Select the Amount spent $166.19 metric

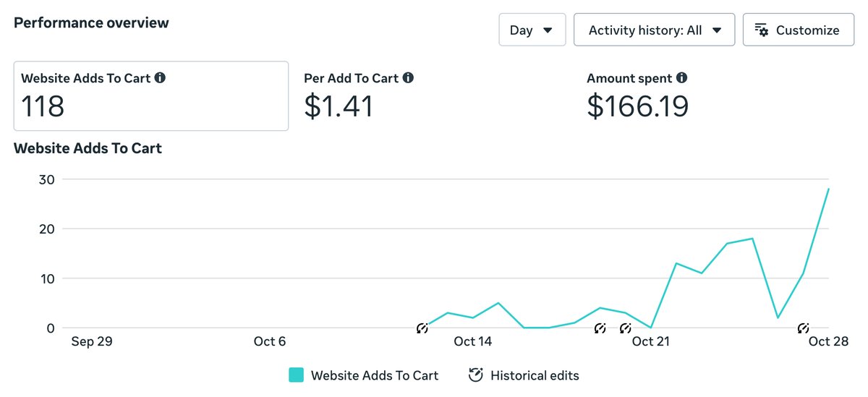pos(638,96)
